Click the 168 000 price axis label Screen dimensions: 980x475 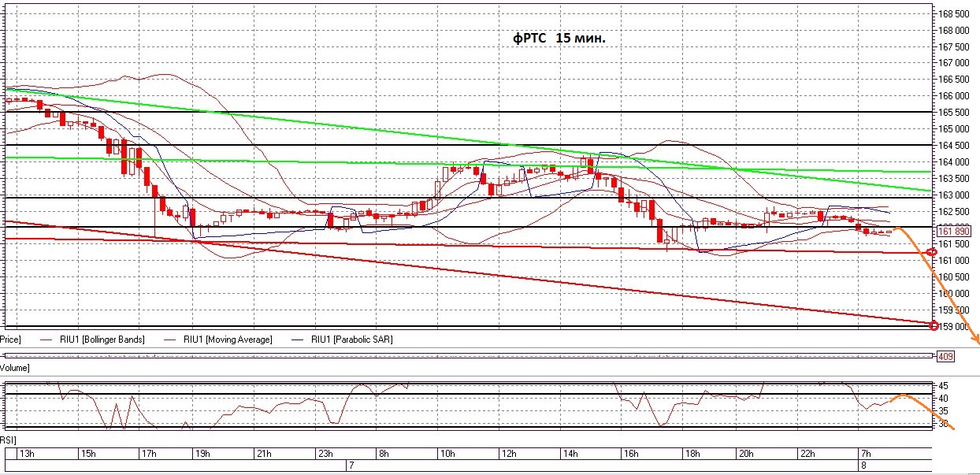tap(954, 31)
